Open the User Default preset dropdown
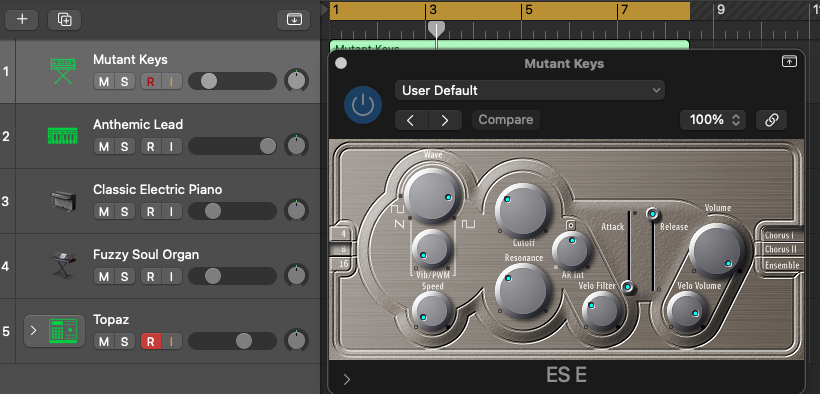This screenshot has height=394, width=820. (530, 91)
